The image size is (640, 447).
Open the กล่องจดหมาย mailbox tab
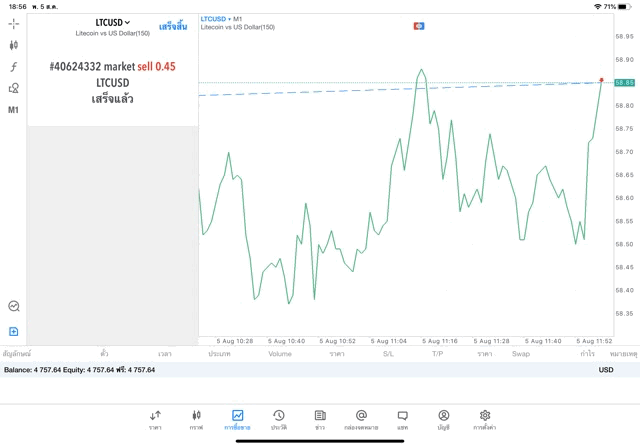point(361,420)
